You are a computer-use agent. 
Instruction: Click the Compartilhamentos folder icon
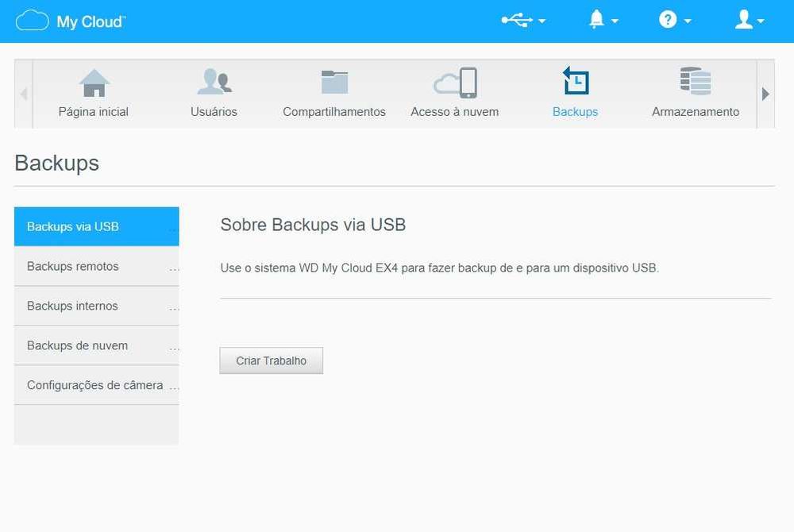point(334,82)
